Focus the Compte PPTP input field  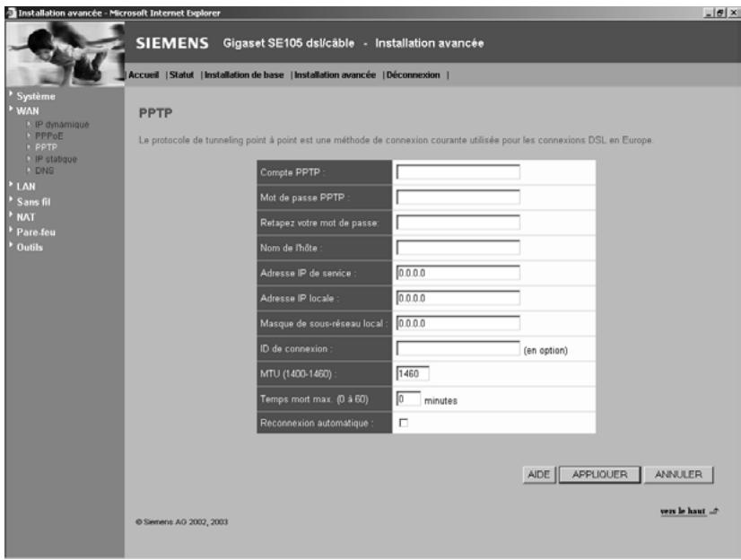458,172
